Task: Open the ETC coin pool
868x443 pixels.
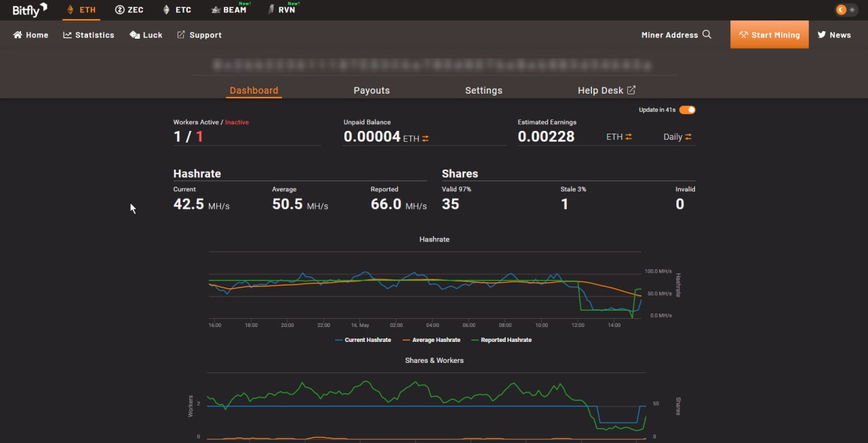Action: (176, 10)
